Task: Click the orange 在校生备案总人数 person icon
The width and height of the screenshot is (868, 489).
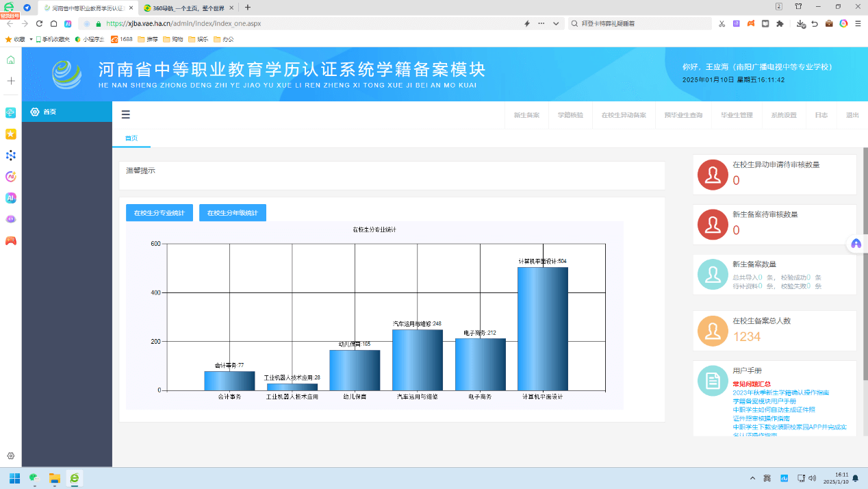Action: 713,331
